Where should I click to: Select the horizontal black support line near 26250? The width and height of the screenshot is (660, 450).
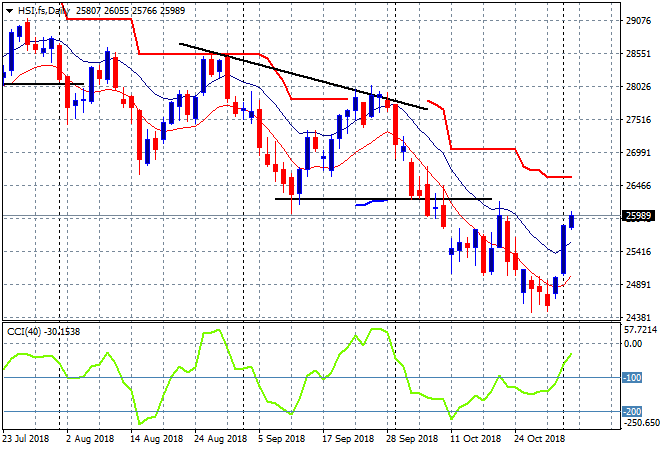coord(383,199)
